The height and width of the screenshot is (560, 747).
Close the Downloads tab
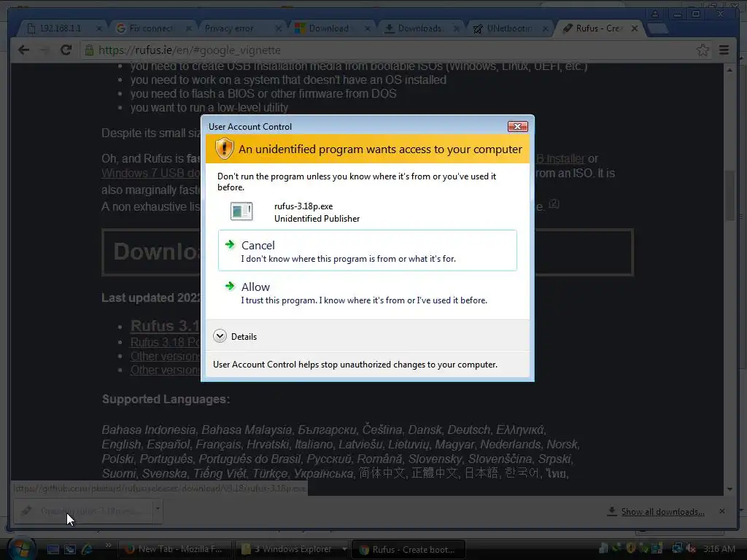click(457, 28)
